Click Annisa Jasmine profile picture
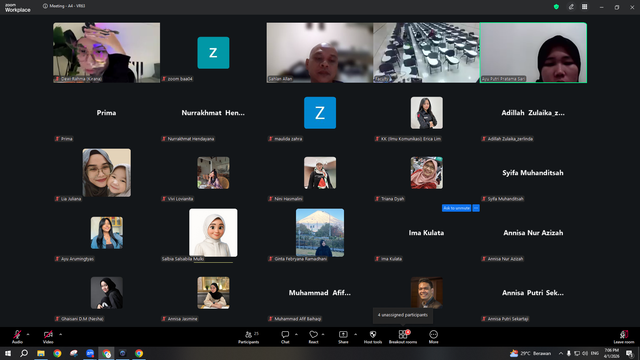 [x=213, y=293]
